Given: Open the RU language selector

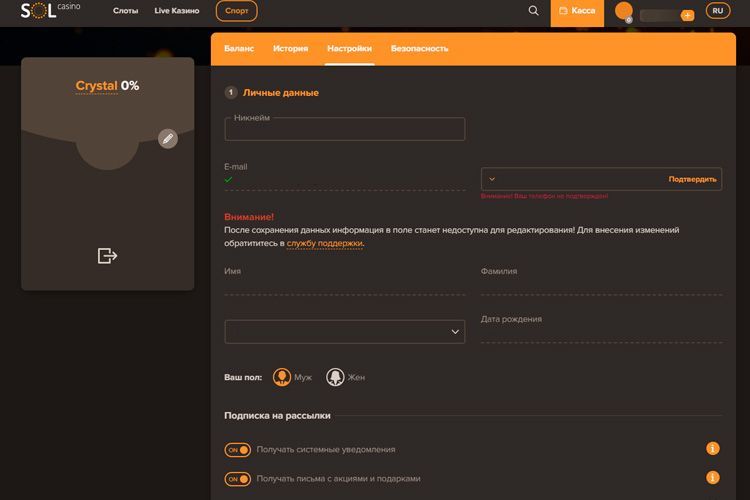Looking at the screenshot, I should coord(718,11).
